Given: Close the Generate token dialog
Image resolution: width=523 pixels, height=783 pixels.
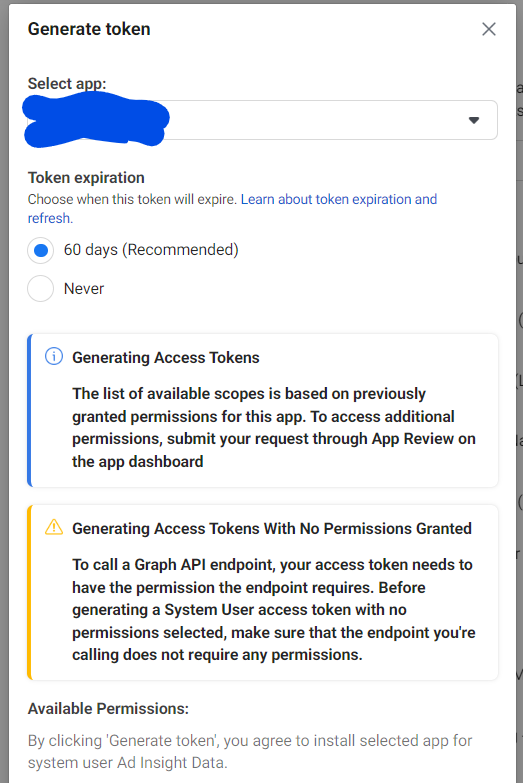Looking at the screenshot, I should [489, 29].
